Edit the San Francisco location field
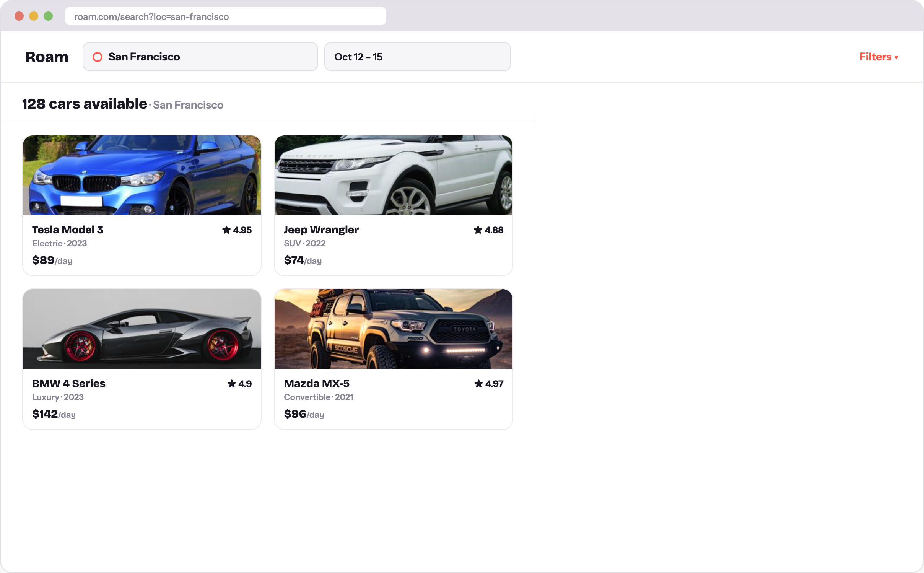 coord(200,57)
